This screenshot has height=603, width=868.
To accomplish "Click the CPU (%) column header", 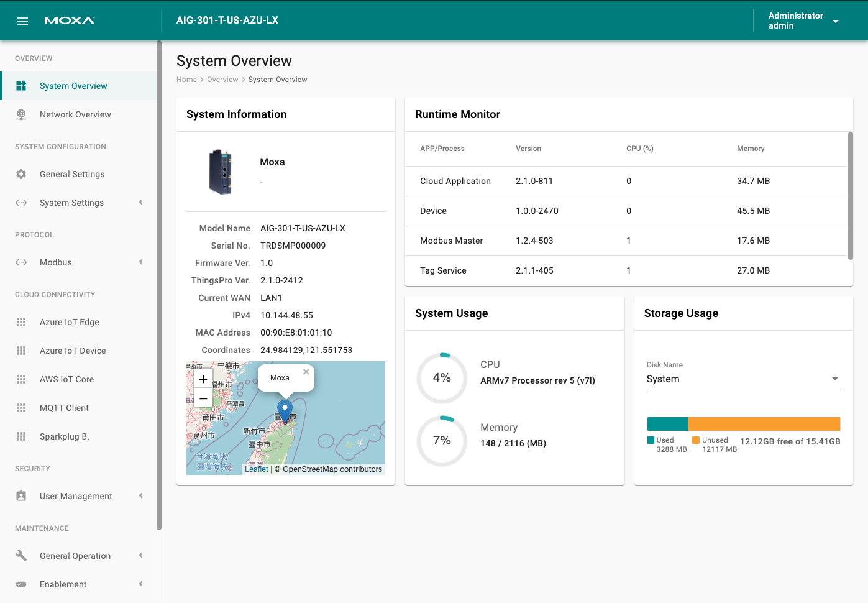I will click(x=639, y=149).
